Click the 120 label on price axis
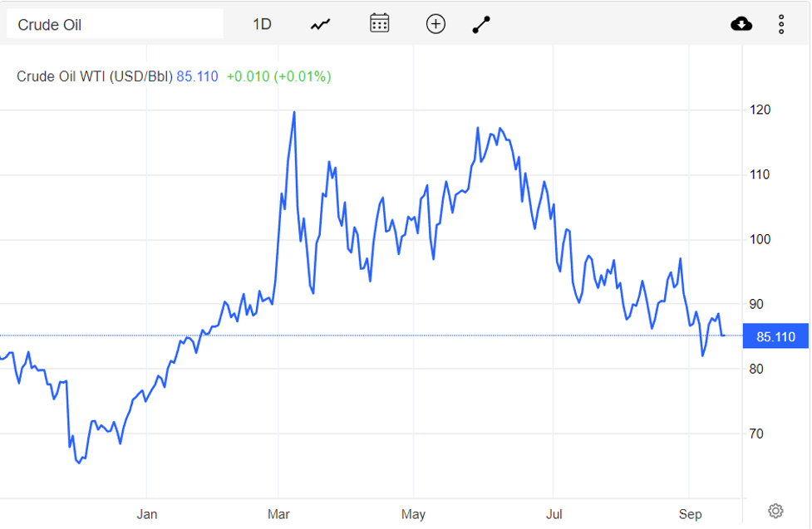Viewport: 812px width, 529px height. 760,110
